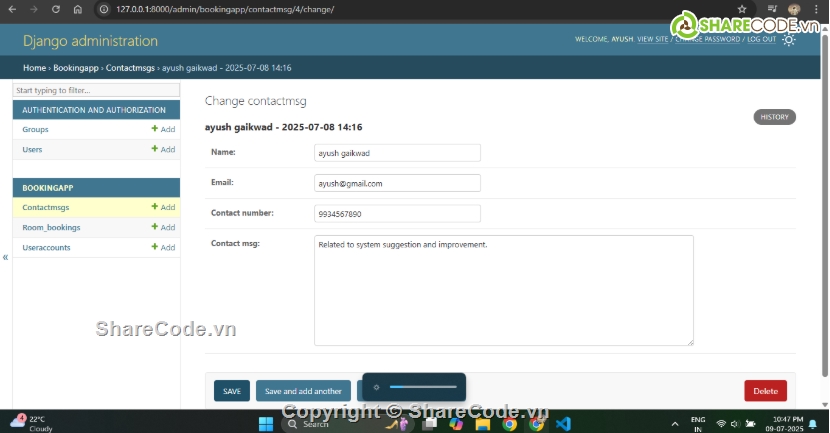This screenshot has width=830, height=433.
Task: Delete this contact message
Action: (765, 391)
